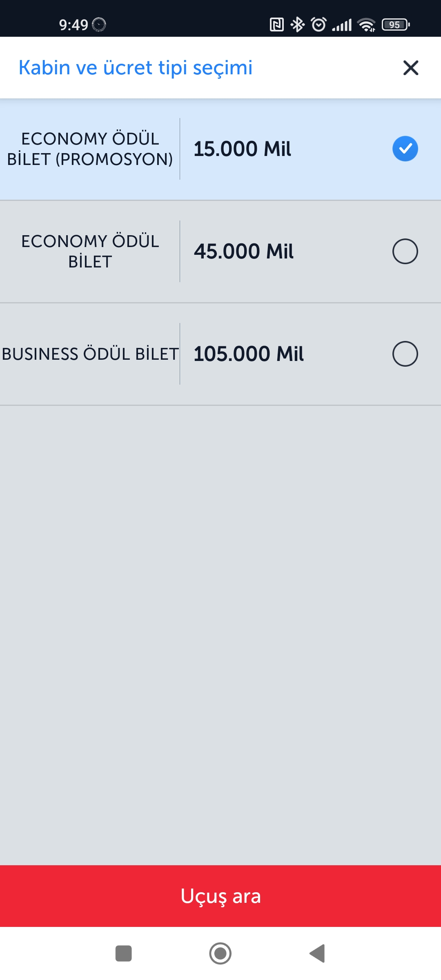Tap the battery indicator in status bar
The height and width of the screenshot is (980, 441).
click(x=396, y=24)
